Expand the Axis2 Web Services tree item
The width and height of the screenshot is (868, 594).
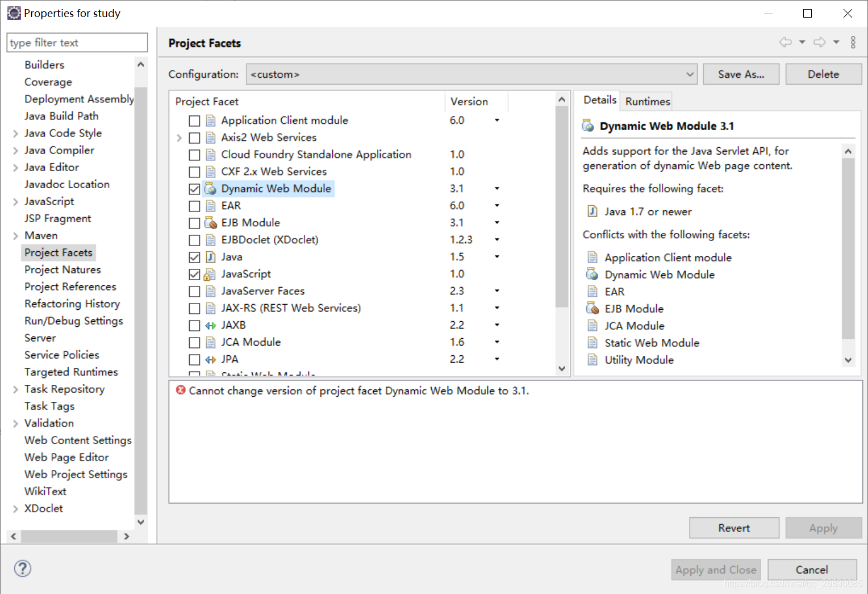click(x=180, y=138)
